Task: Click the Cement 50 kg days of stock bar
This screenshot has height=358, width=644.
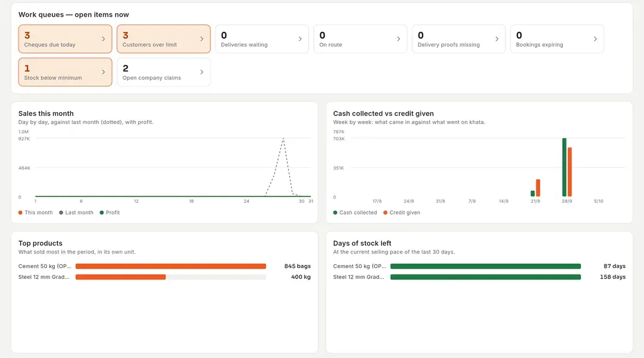Action: point(485,266)
